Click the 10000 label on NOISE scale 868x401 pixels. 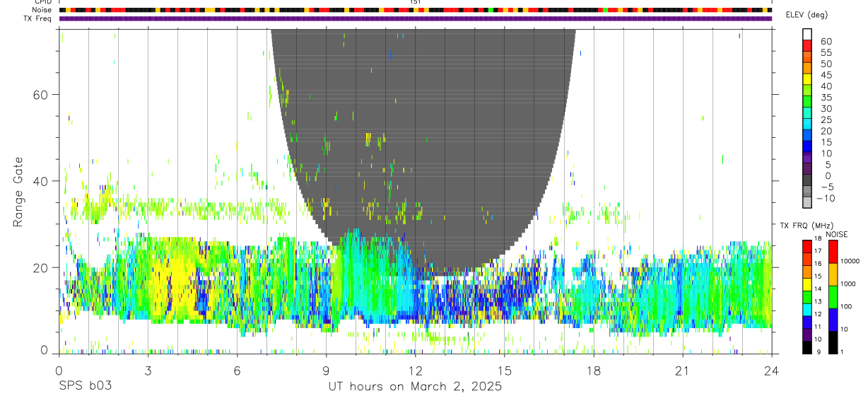[851, 261]
